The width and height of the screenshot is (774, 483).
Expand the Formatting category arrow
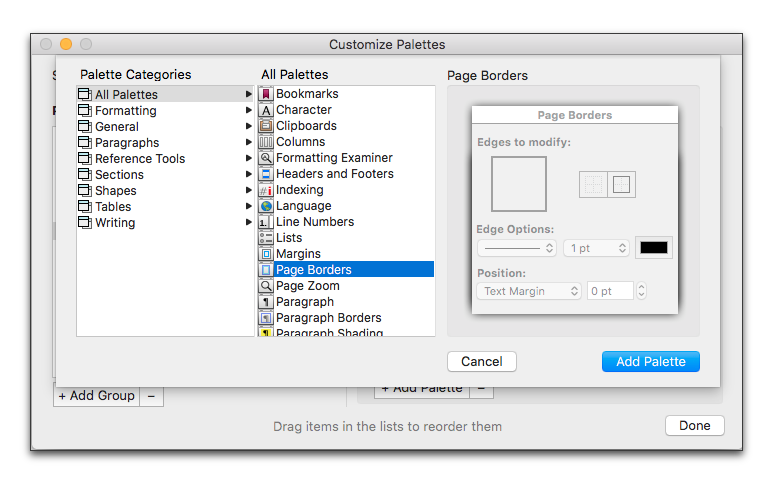click(x=248, y=110)
